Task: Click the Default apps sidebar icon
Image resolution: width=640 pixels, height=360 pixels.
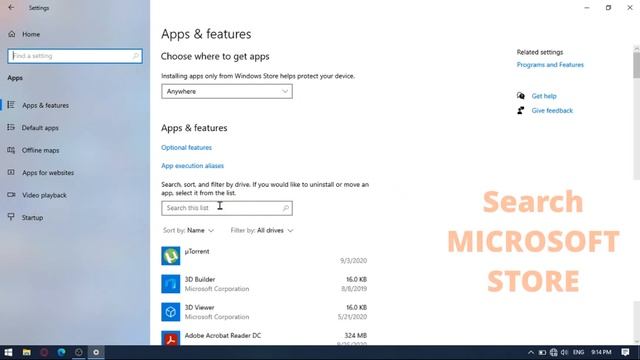Action: [11, 127]
